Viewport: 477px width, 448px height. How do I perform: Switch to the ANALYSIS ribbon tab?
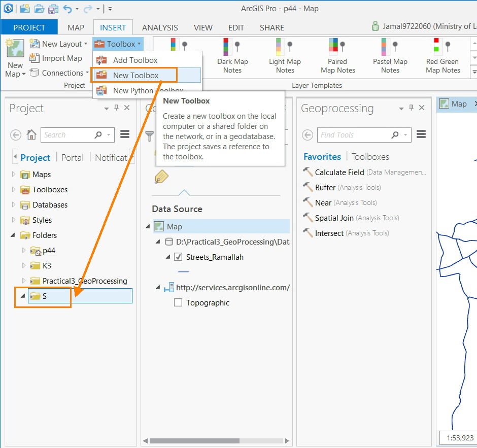click(160, 28)
